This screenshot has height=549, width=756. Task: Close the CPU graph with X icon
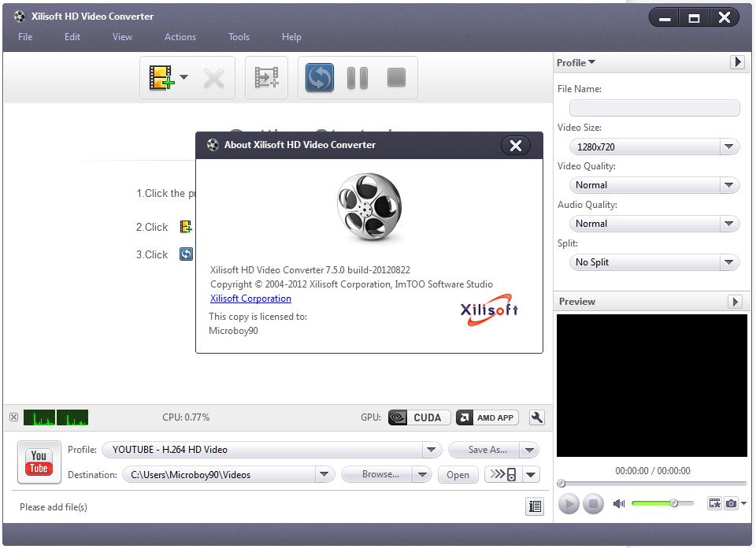(14, 417)
